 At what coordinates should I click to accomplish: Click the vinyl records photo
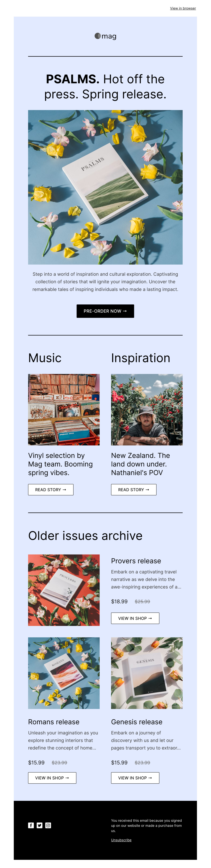point(64,409)
